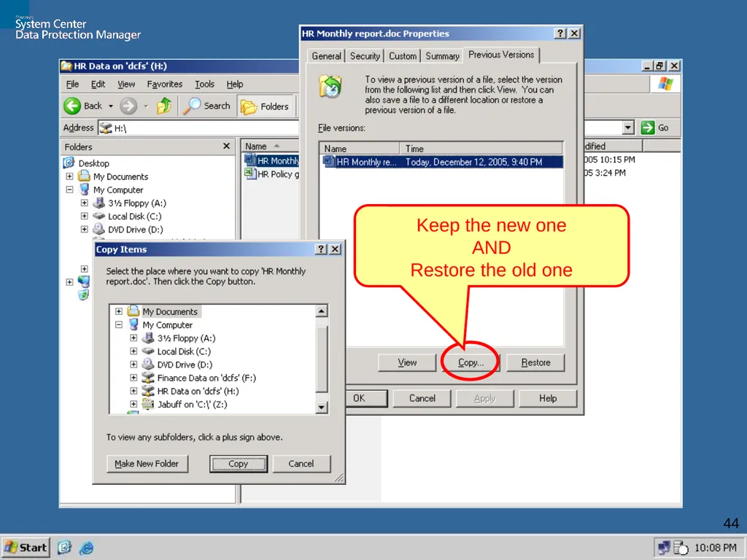Switch to the Security tab
This screenshot has width=747, height=560.
pyautogui.click(x=365, y=56)
